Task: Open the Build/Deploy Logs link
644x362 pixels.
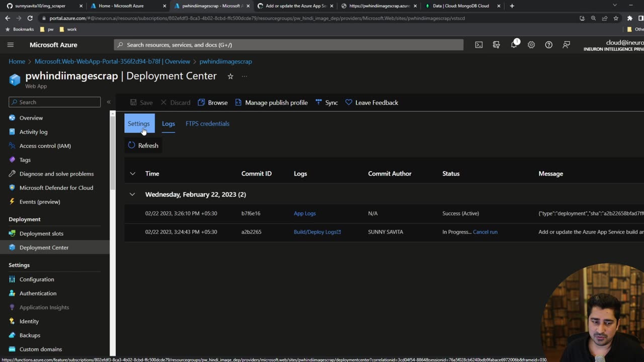Action: click(x=317, y=232)
